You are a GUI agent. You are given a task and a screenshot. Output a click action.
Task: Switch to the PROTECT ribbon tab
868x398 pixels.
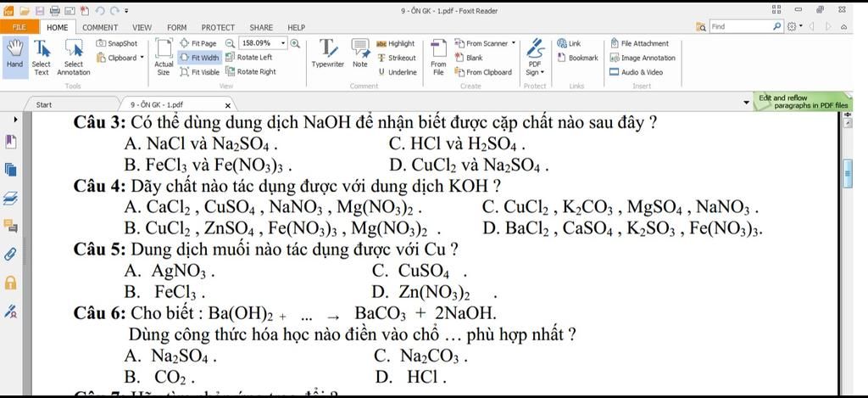tap(218, 27)
